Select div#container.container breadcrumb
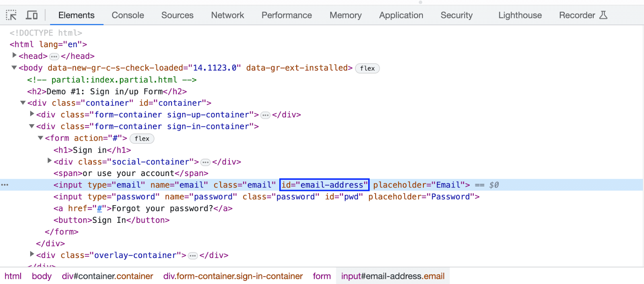The height and width of the screenshot is (284, 644). point(107,276)
